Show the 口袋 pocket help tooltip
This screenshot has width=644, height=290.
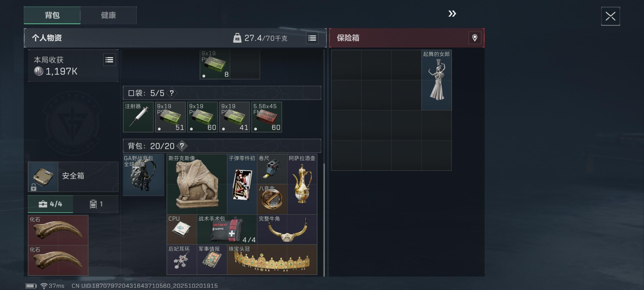coord(172,93)
